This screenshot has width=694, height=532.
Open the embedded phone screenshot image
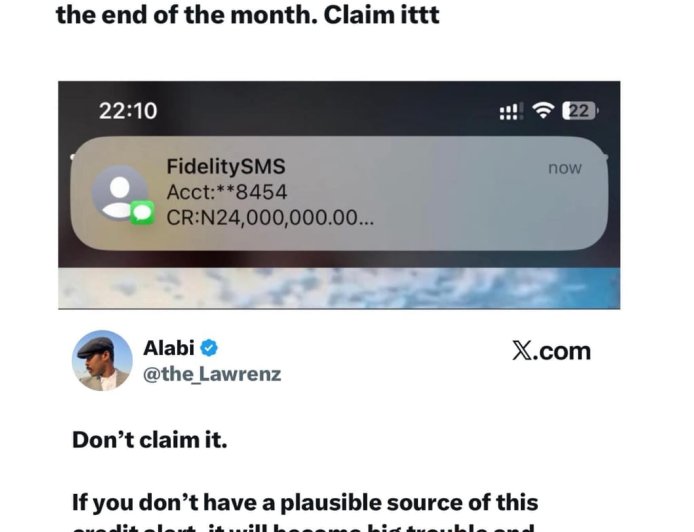point(339,195)
